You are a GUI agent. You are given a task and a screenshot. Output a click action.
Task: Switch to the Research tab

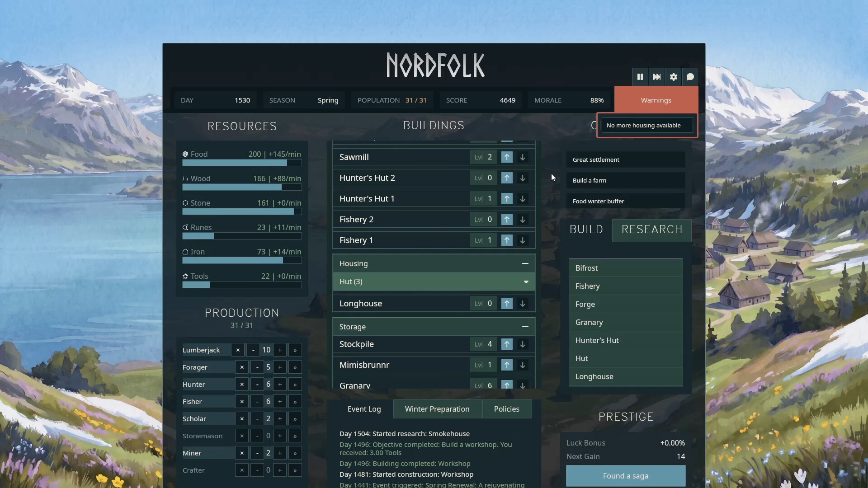tap(652, 230)
